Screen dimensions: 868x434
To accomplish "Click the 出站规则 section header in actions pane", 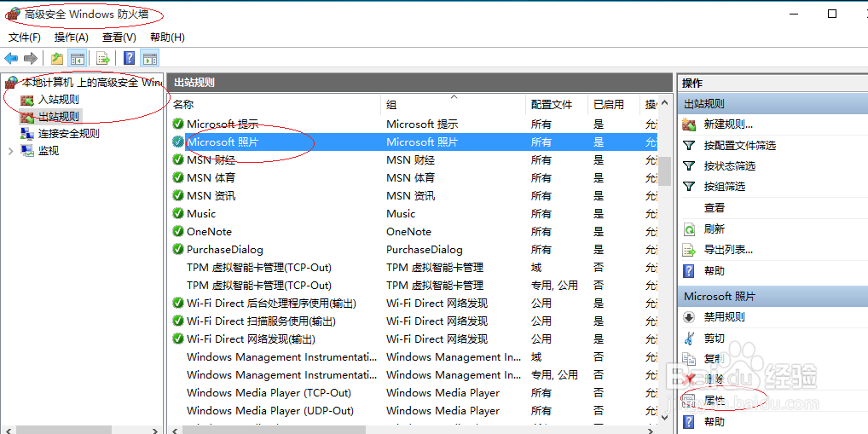I will [x=773, y=103].
